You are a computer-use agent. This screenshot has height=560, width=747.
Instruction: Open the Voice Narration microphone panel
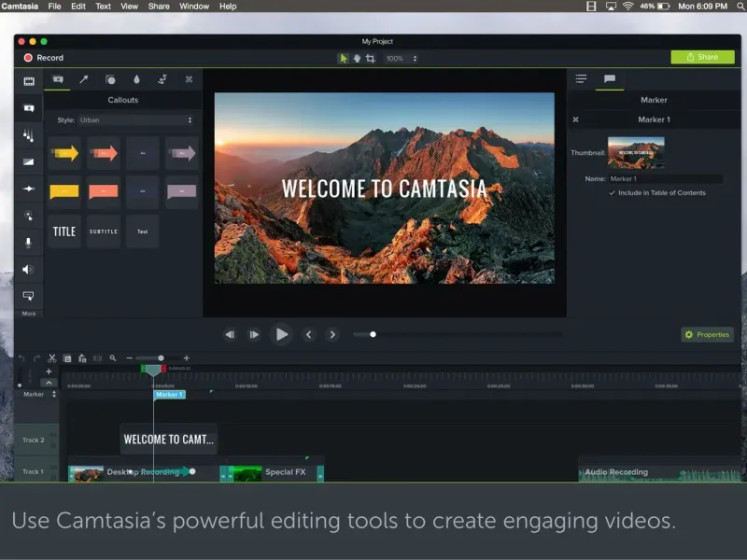click(28, 243)
